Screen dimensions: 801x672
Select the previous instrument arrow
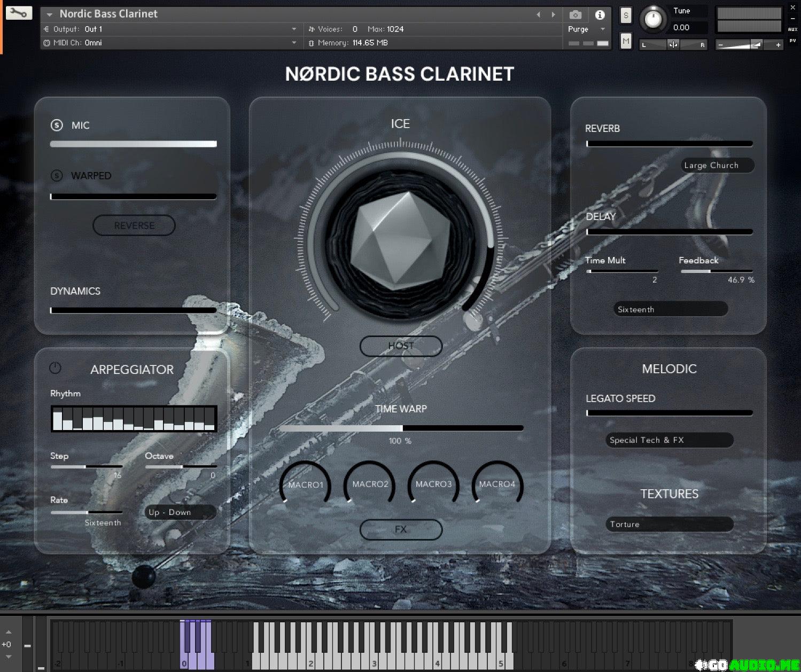(538, 14)
